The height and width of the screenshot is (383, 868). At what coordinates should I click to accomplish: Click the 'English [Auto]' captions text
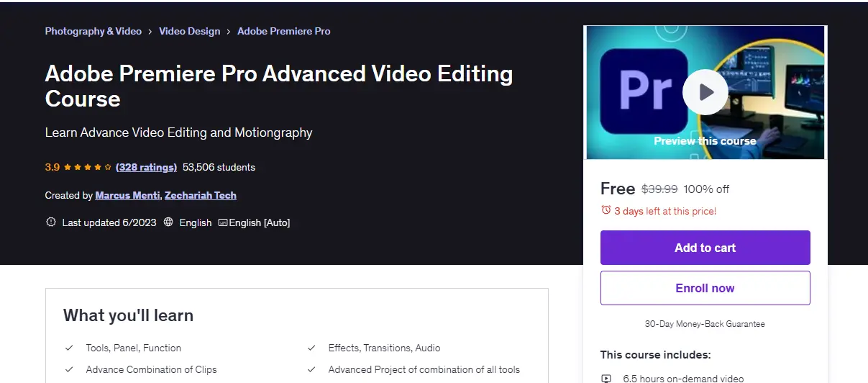[260, 222]
